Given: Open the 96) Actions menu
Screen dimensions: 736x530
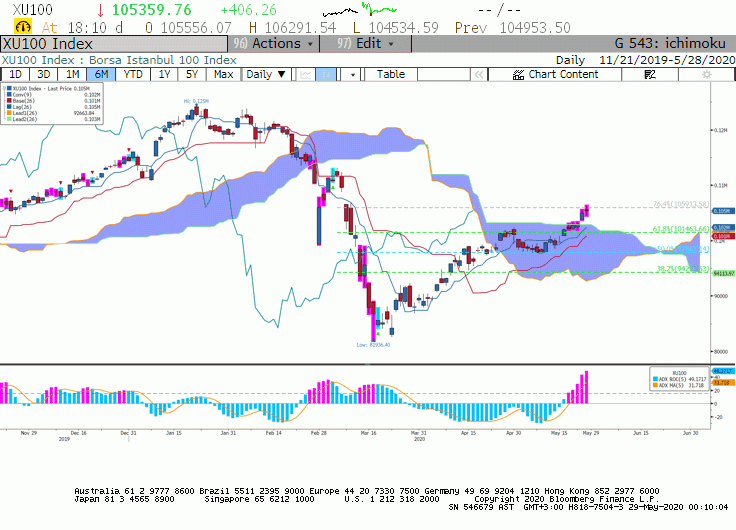Looking at the screenshot, I should tap(274, 44).
